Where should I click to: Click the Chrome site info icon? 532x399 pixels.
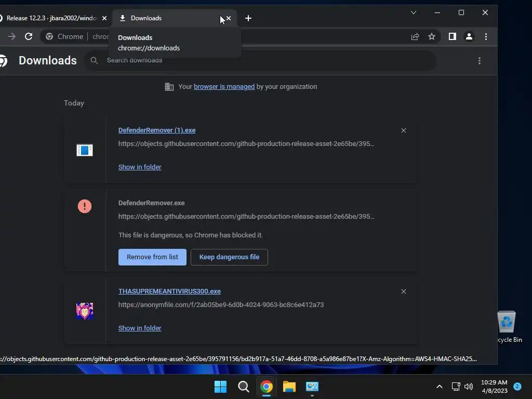pyautogui.click(x=49, y=36)
